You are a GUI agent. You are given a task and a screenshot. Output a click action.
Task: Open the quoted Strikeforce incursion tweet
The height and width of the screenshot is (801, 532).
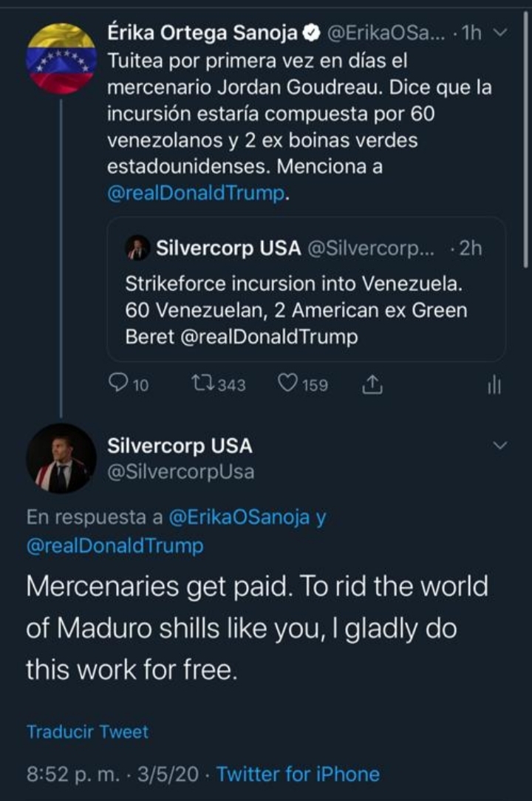pyautogui.click(x=306, y=310)
